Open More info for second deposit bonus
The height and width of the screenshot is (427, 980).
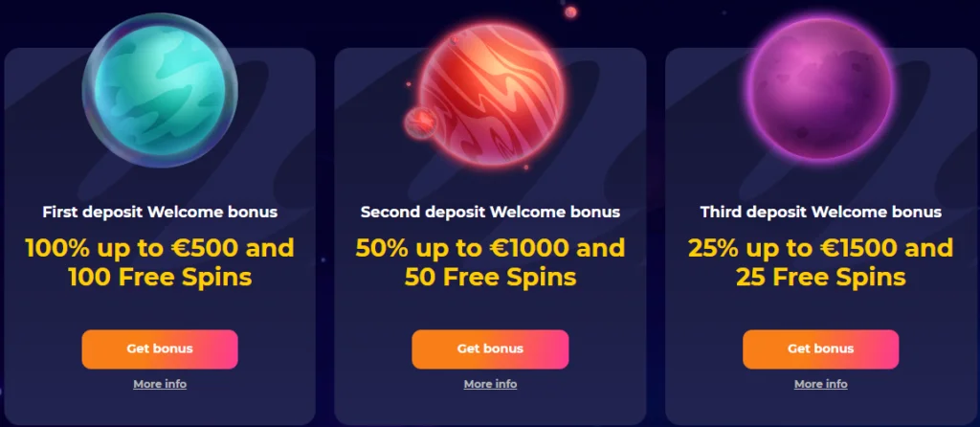tap(490, 384)
